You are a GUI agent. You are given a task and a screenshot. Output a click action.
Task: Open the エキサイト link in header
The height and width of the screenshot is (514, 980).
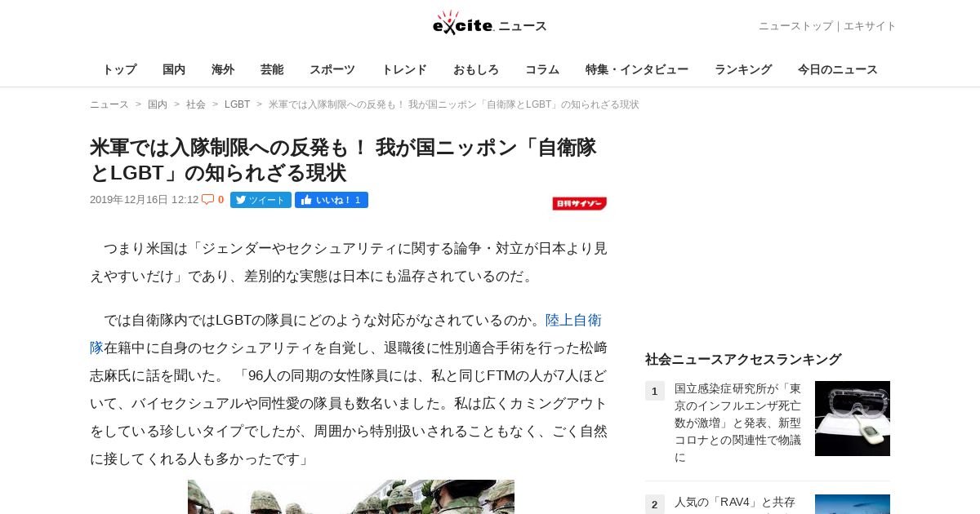click(x=870, y=26)
